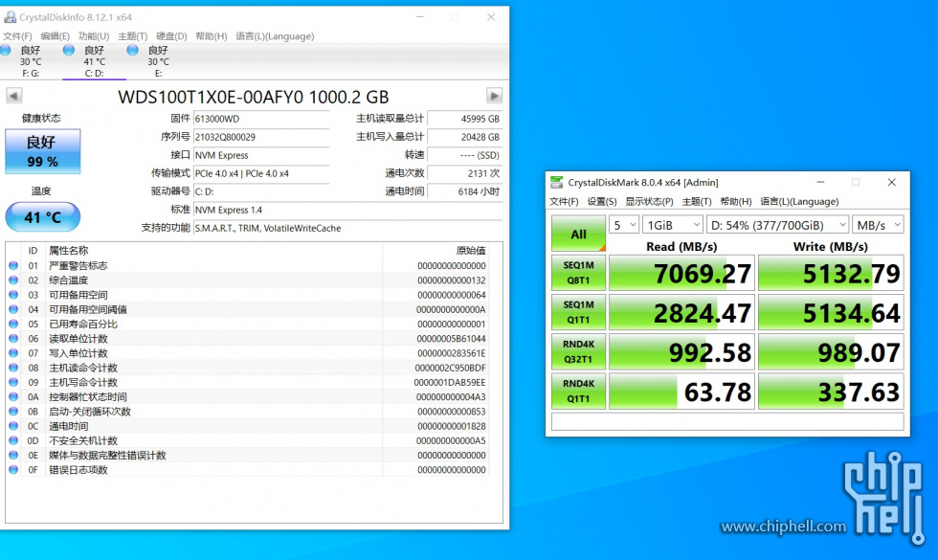Open 语言(L)(Language) menu in CrystalDiskInfo
The image size is (938, 560).
pos(275,36)
